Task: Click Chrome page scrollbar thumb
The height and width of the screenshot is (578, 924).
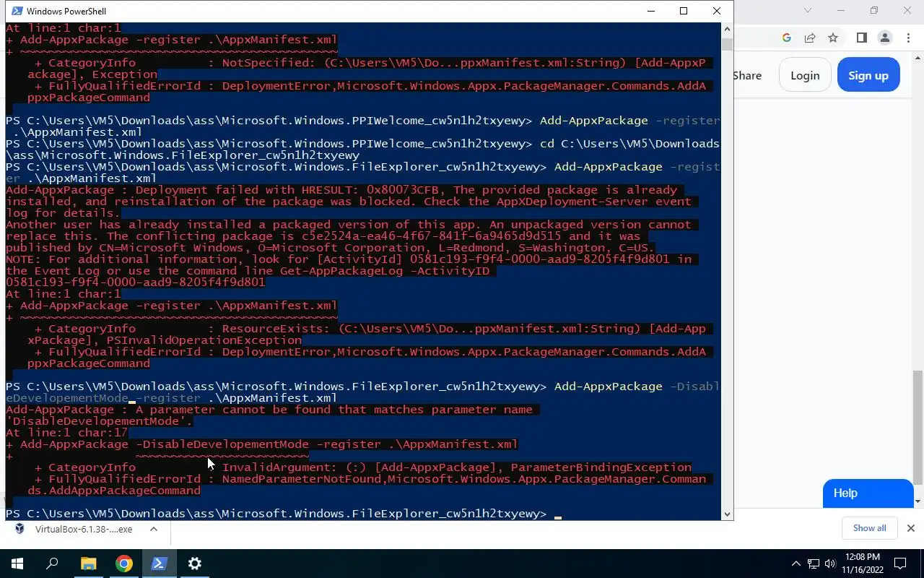Action: tap(918, 426)
